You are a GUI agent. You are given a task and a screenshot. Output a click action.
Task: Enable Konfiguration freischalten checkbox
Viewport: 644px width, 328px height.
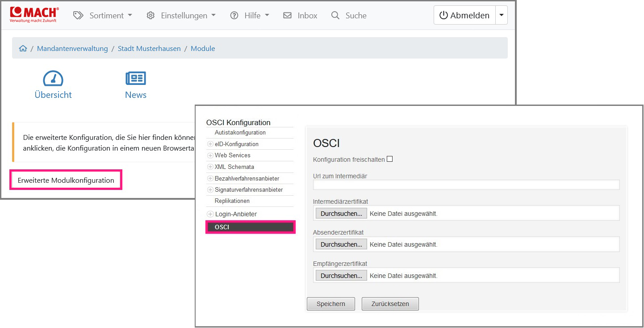(389, 159)
